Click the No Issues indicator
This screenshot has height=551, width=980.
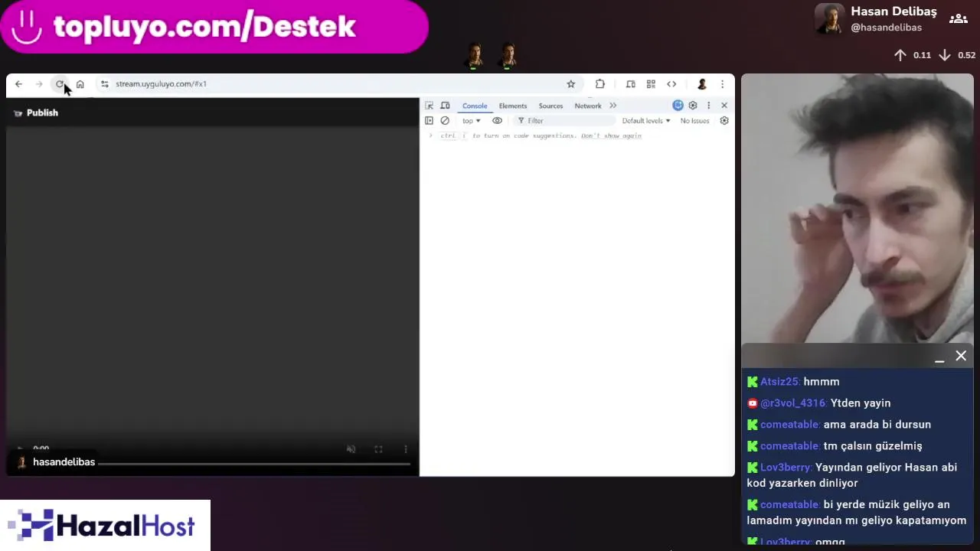point(694,121)
